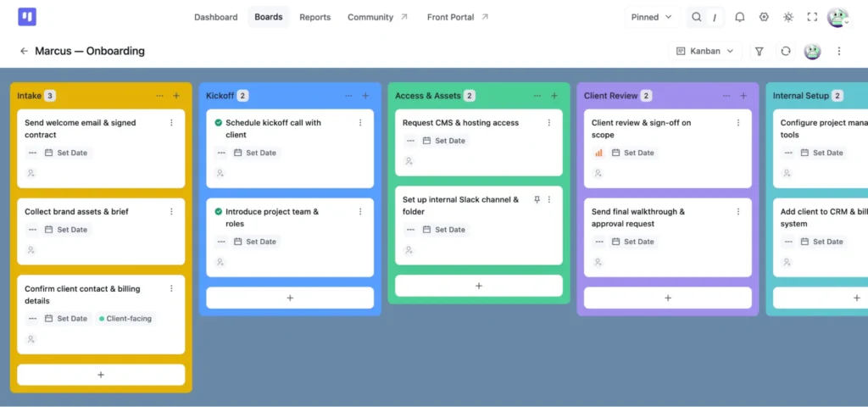The height and width of the screenshot is (407, 868).
Task: Open the Pinned dropdown
Action: [651, 17]
